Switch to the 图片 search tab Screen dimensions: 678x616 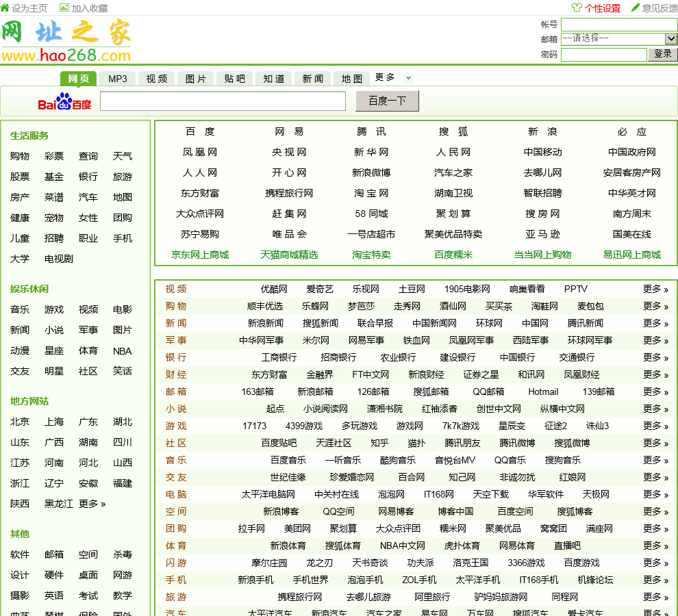pyautogui.click(x=195, y=79)
